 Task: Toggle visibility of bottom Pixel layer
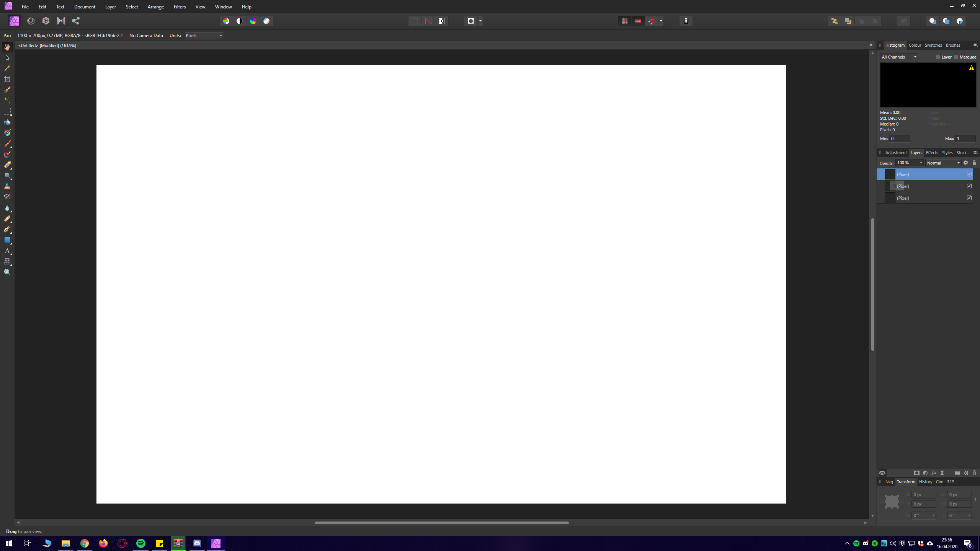pos(969,198)
